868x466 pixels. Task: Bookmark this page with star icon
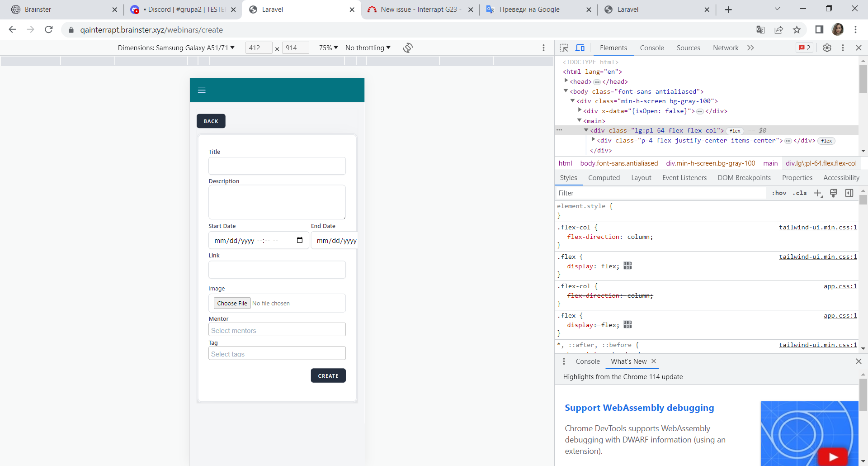[797, 30]
